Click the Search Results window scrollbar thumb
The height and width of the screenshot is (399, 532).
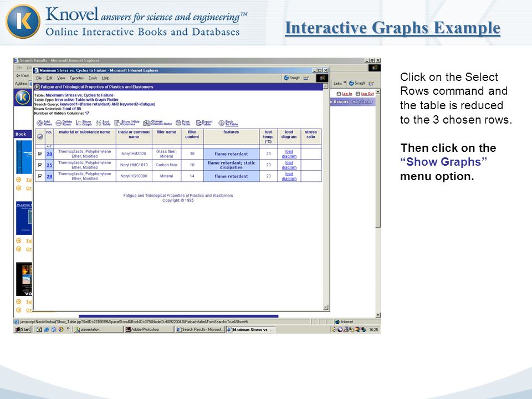(x=378, y=161)
